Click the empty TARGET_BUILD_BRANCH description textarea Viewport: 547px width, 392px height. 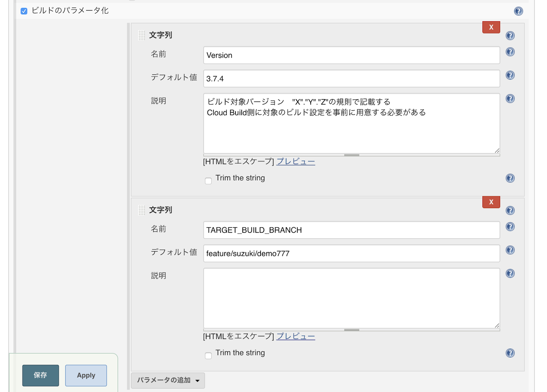(351, 298)
